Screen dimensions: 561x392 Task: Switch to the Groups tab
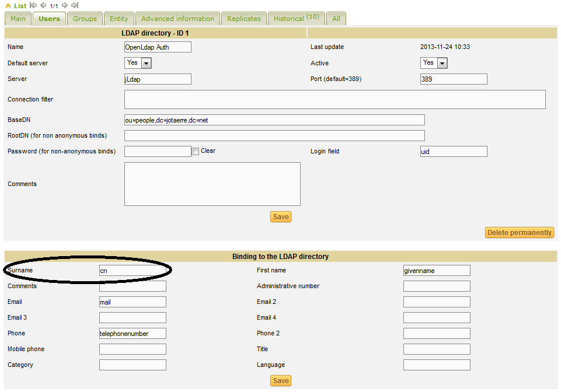pyautogui.click(x=85, y=19)
